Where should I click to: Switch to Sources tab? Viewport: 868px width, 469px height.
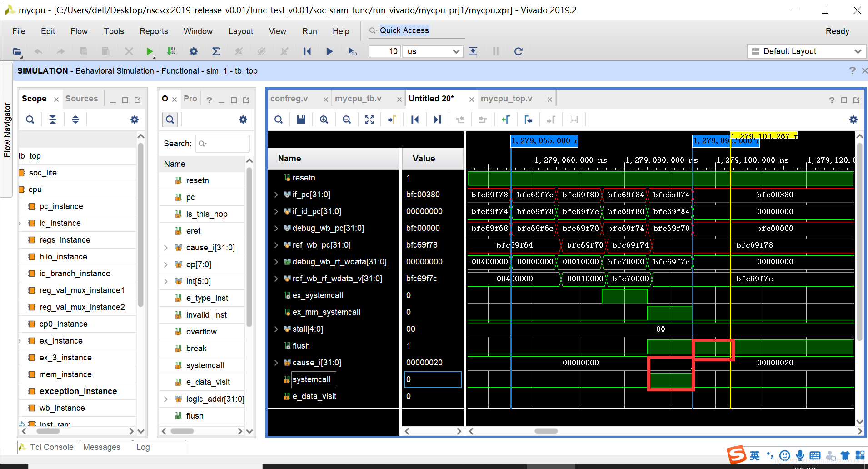point(81,99)
